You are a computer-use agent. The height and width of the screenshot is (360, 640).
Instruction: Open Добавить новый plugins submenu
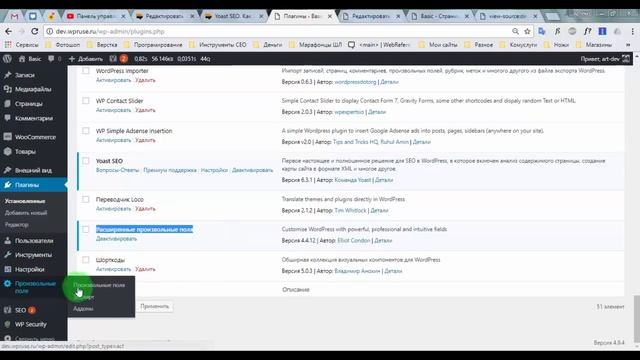[x=26, y=213]
